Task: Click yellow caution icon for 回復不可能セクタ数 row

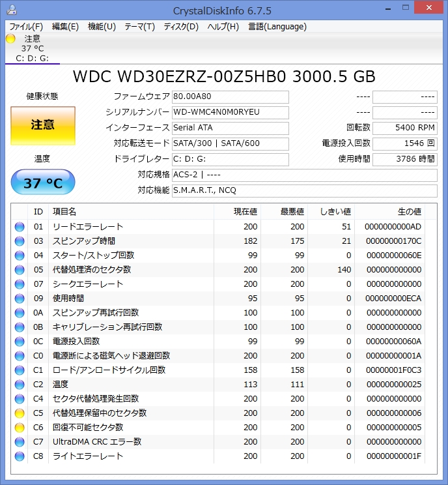Action: (x=20, y=428)
